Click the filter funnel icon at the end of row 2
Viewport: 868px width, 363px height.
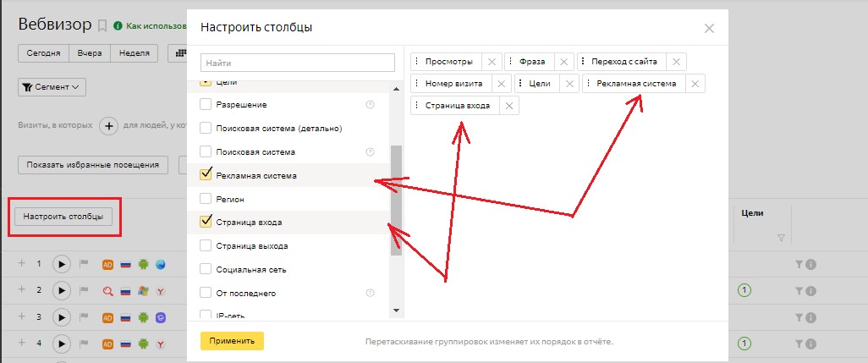pos(799,290)
